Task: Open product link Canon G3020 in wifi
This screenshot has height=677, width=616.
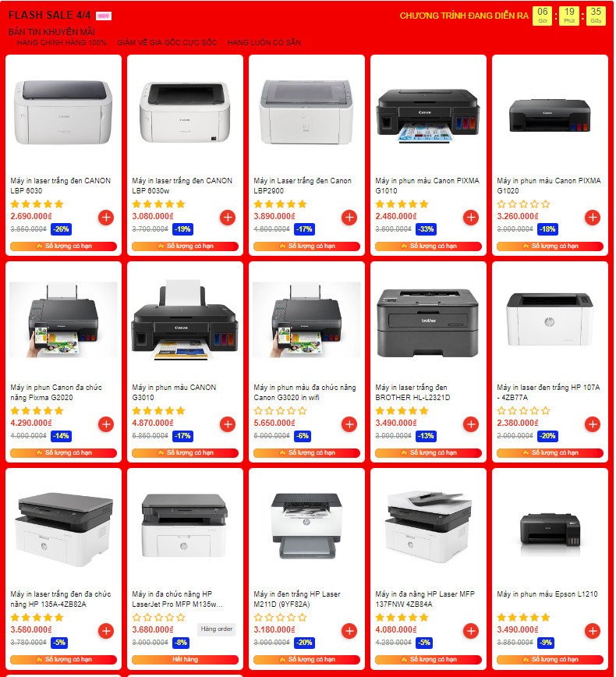Action: tap(305, 392)
